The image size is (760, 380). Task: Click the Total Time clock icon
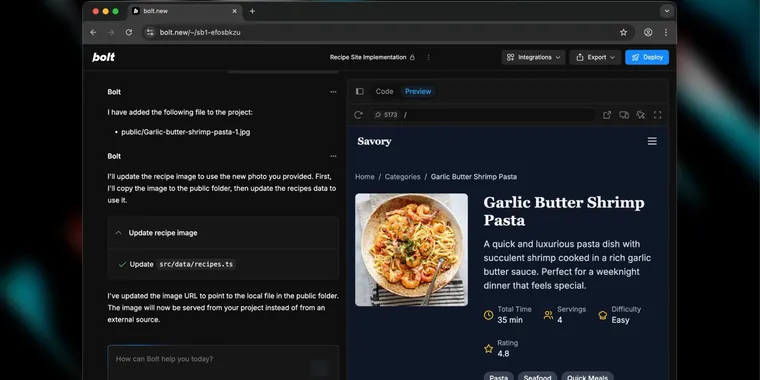[489, 315]
